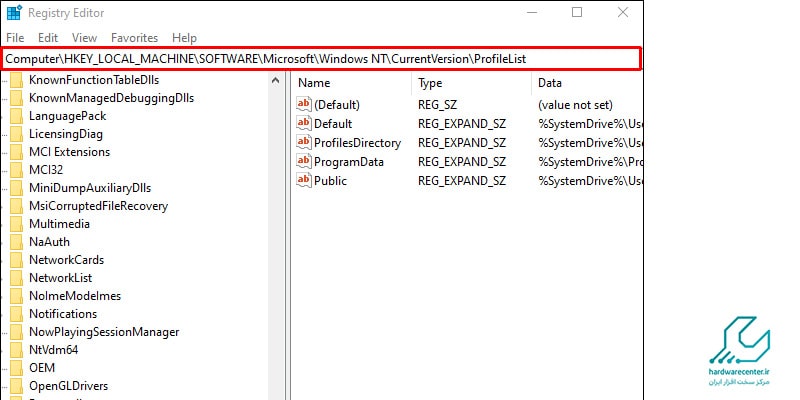Click the '(value not set)' data cell
The image size is (800, 400).
pyautogui.click(x=575, y=105)
